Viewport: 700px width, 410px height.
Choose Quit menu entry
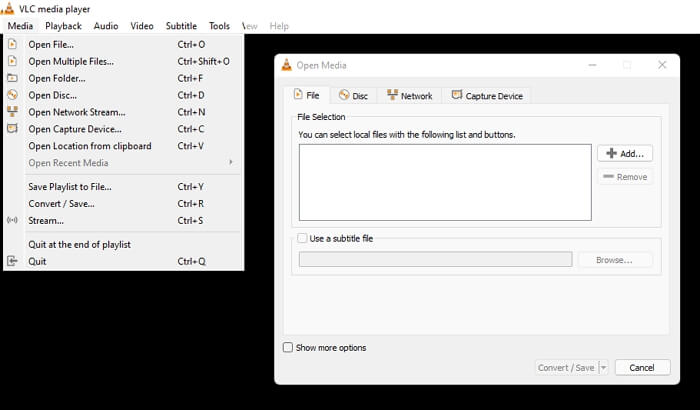(124, 261)
